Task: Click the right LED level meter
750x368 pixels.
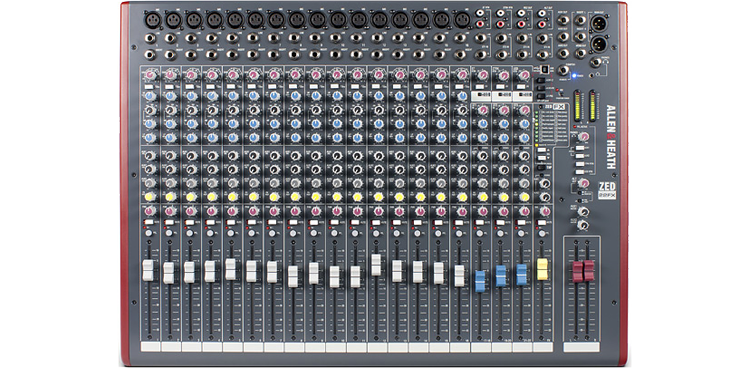Action: 594,105
